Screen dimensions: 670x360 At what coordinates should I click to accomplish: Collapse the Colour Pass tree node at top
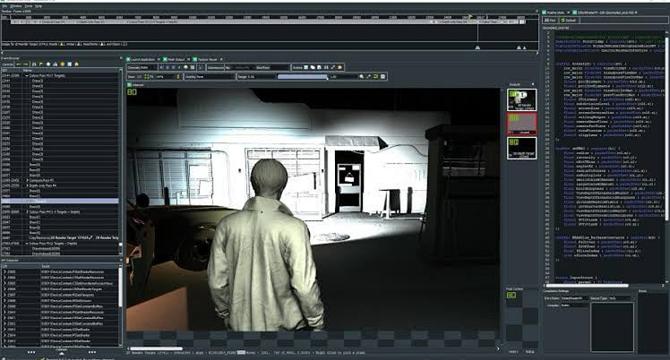tap(27, 75)
